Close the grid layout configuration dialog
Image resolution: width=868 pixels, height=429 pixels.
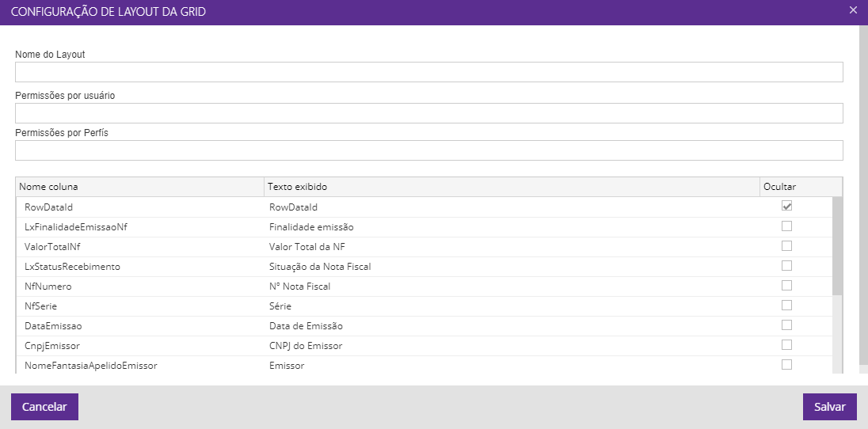click(x=853, y=10)
